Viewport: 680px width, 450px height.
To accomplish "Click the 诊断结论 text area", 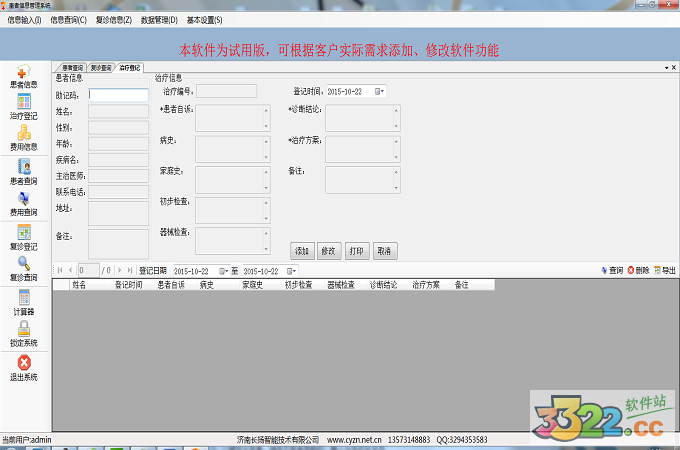I will (x=363, y=118).
